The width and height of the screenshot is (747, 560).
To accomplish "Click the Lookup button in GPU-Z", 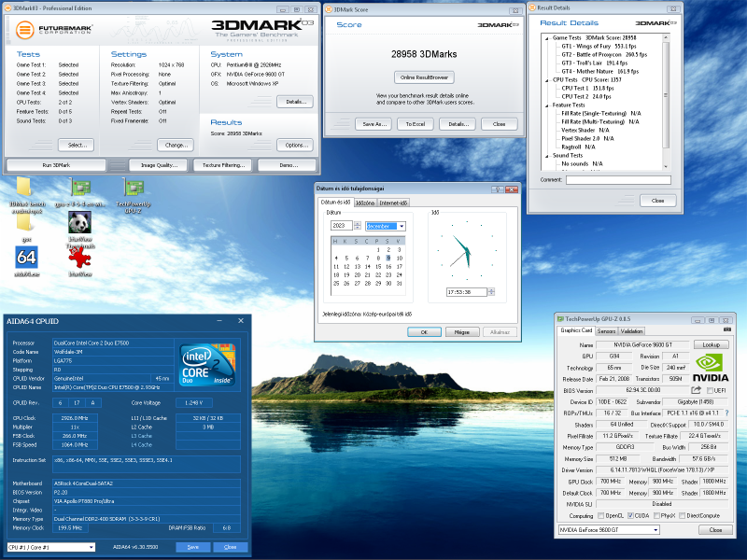I will pos(711,344).
